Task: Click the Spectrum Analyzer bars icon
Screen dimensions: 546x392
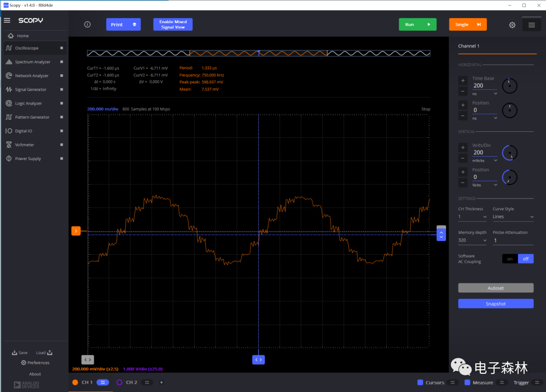Action: [9, 62]
